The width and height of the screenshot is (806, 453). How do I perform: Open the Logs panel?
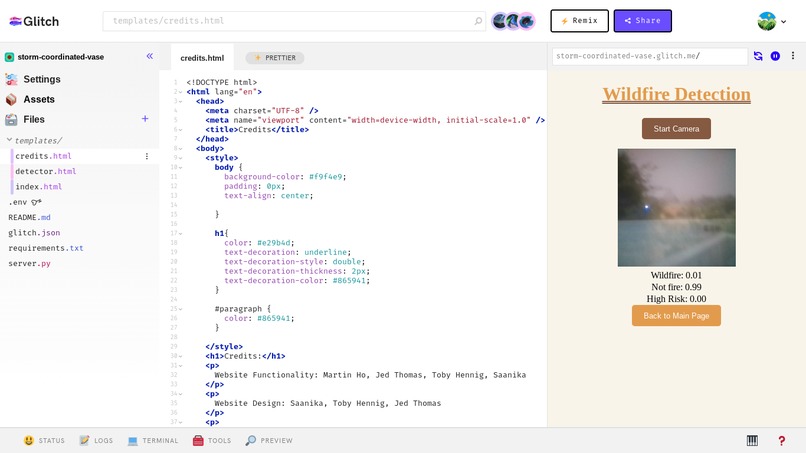[96, 441]
